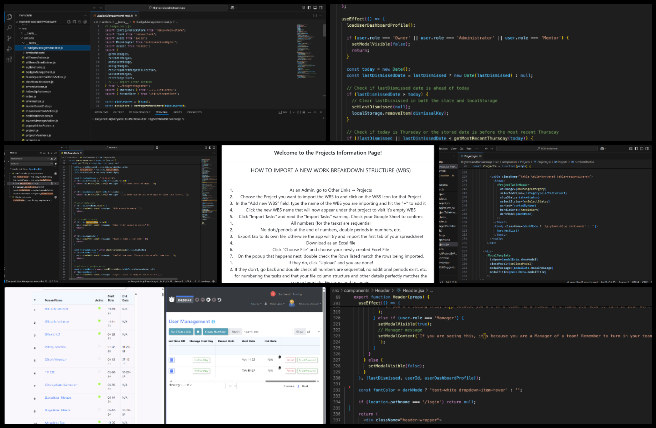656x428 pixels.
Task: Switch to the Terminal panel tab in top-left VS Code
Action: pos(161,112)
